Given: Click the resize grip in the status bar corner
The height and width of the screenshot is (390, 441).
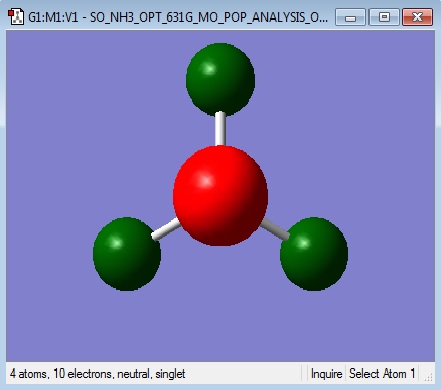Looking at the screenshot, I should click(428, 377).
